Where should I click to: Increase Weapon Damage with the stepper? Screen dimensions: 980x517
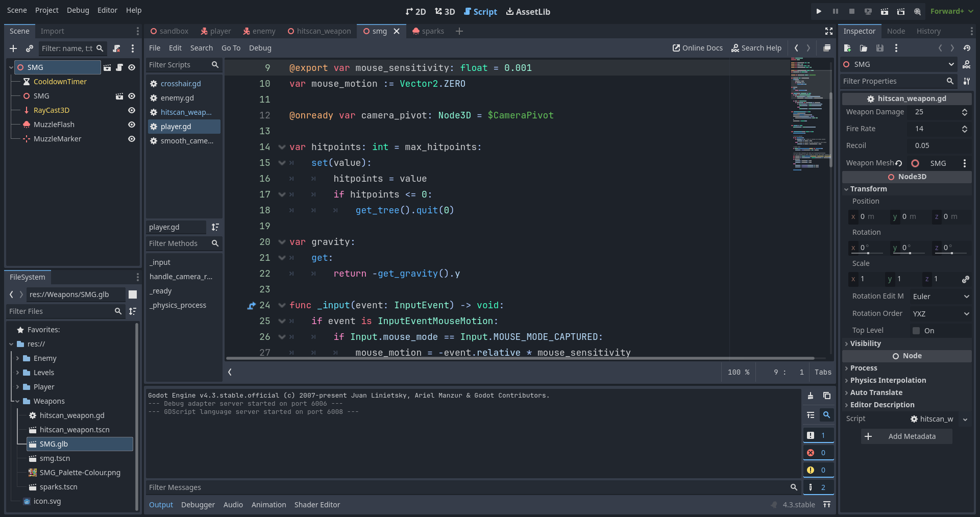pos(965,110)
